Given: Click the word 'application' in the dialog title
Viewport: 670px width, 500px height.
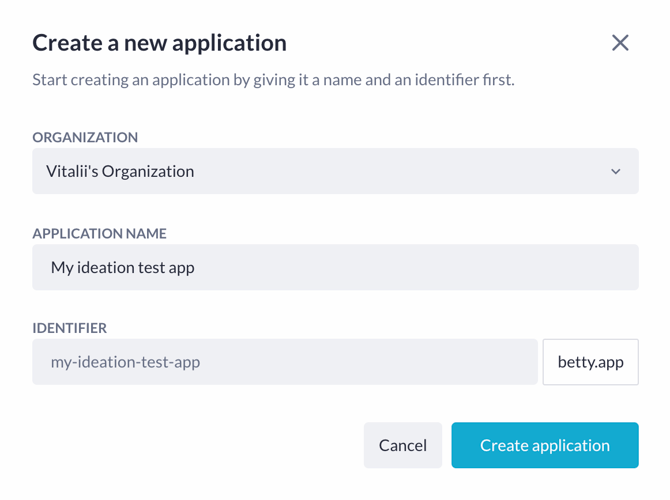Looking at the screenshot, I should (229, 44).
